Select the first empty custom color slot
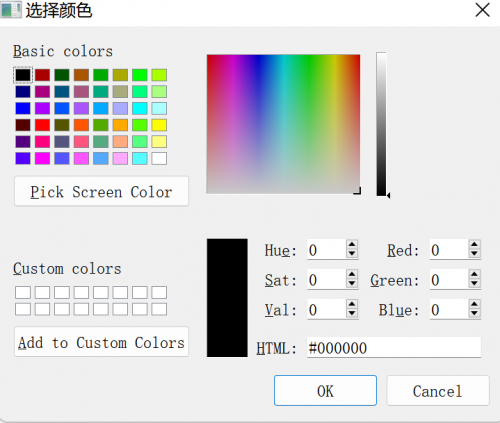 pos(23,293)
